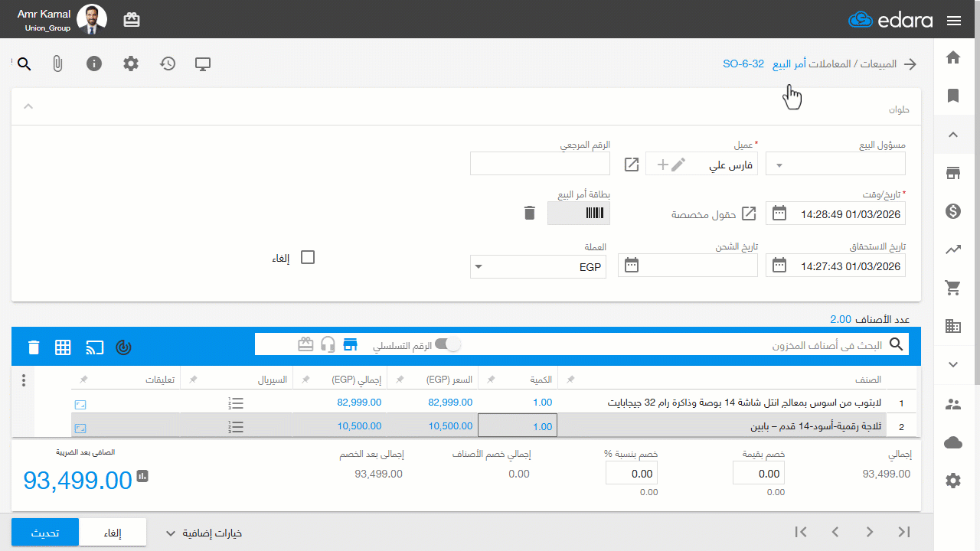Expand خيارات إضافية options
This screenshot has height=551, width=980.
204,533
